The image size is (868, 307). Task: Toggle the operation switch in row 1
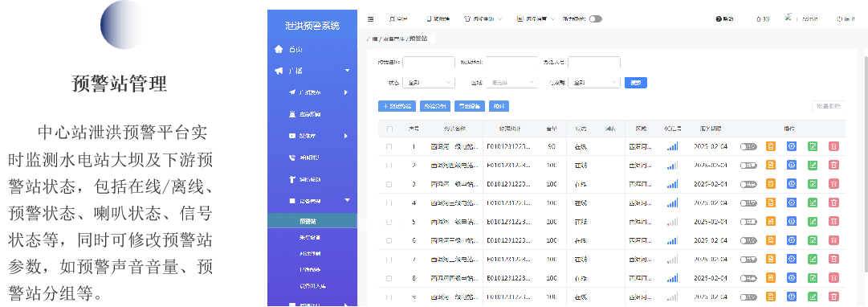pos(748,147)
